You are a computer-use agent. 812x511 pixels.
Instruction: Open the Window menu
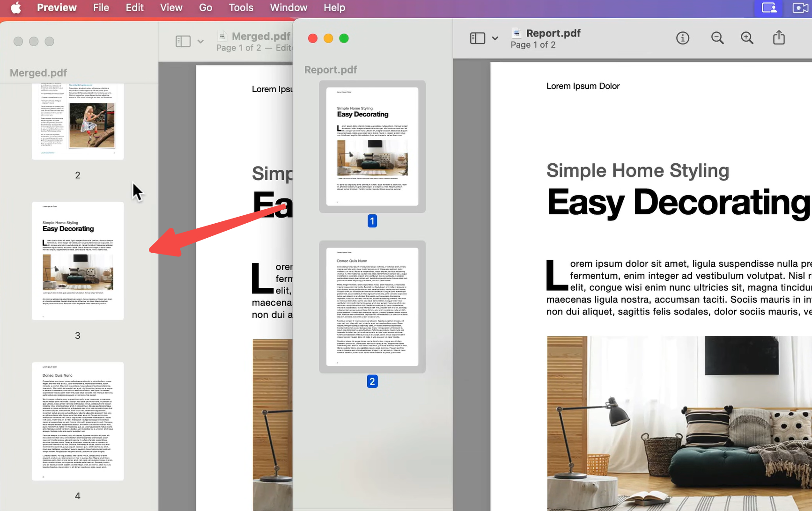(288, 8)
